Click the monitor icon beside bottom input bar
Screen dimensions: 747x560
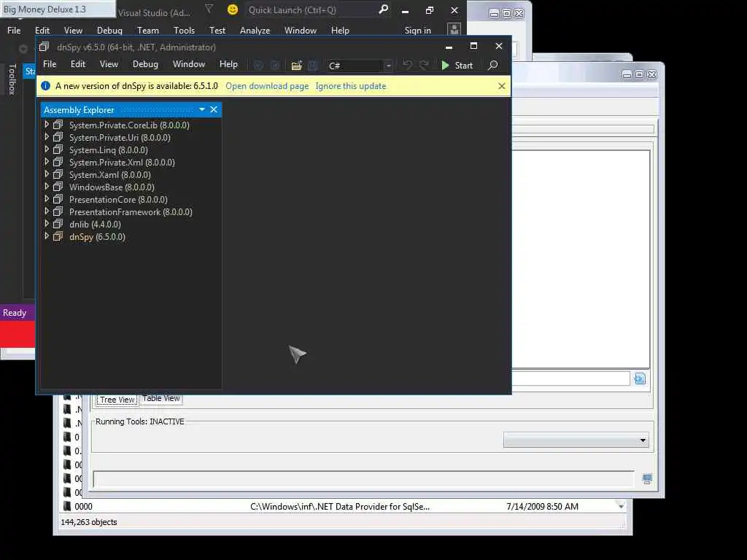(x=647, y=478)
